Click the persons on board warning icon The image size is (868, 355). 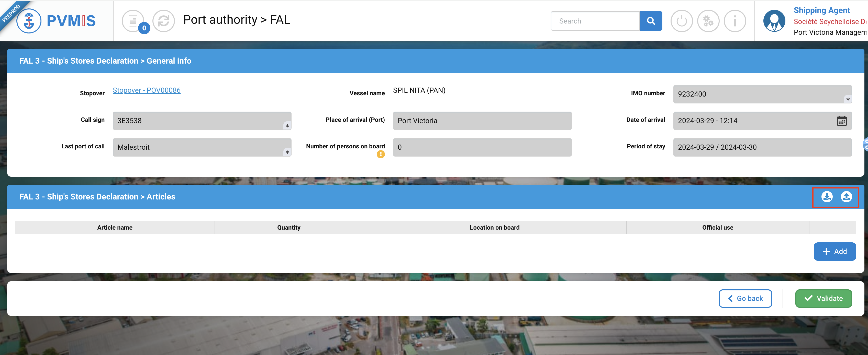tap(381, 154)
